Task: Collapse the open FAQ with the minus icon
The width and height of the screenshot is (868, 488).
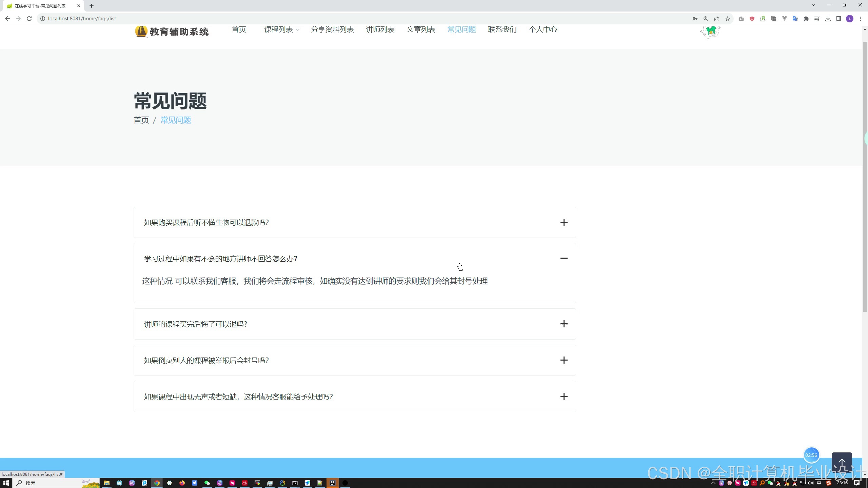Action: (564, 259)
